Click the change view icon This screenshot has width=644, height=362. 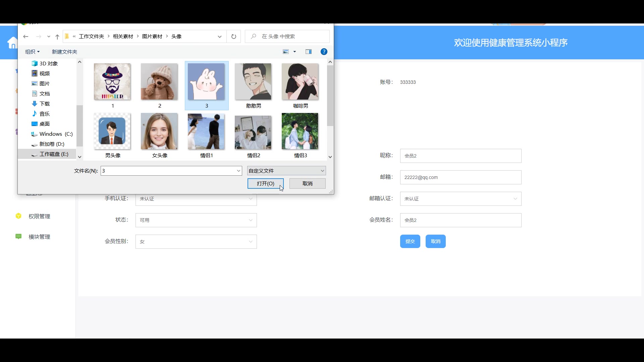click(286, 52)
